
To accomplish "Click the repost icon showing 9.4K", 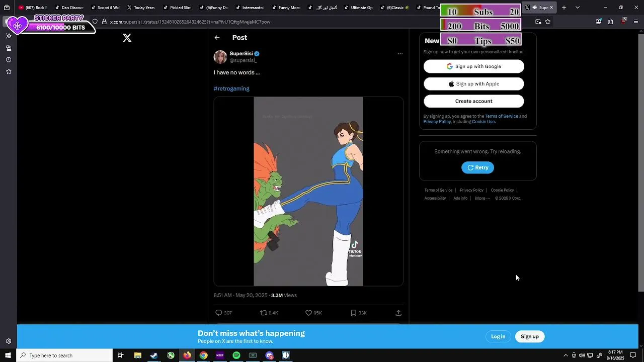I will (x=263, y=313).
